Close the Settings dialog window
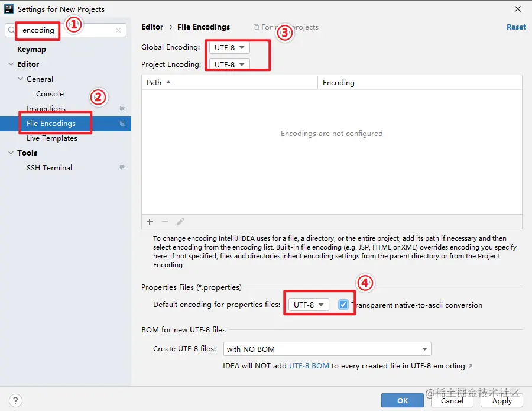This screenshot has width=532, height=411. click(518, 9)
